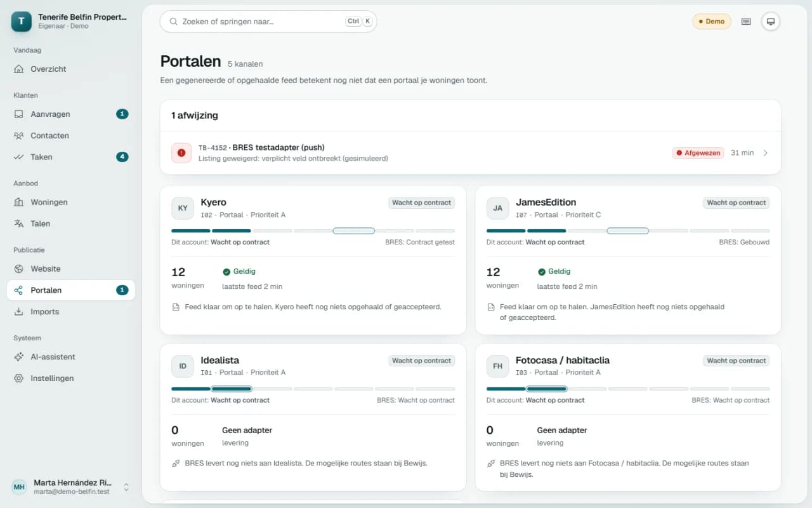Viewport: 812px width, 508px height.
Task: Click the Idealista progress step bar
Action: point(313,389)
